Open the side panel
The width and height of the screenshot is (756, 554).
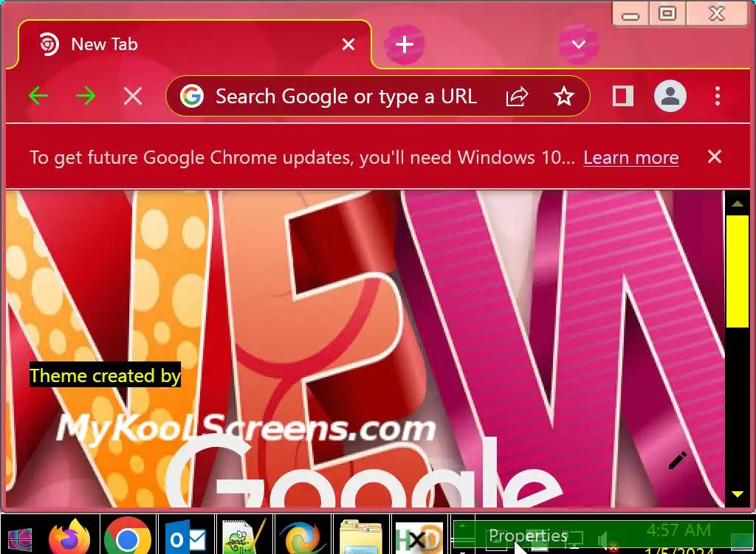(622, 96)
